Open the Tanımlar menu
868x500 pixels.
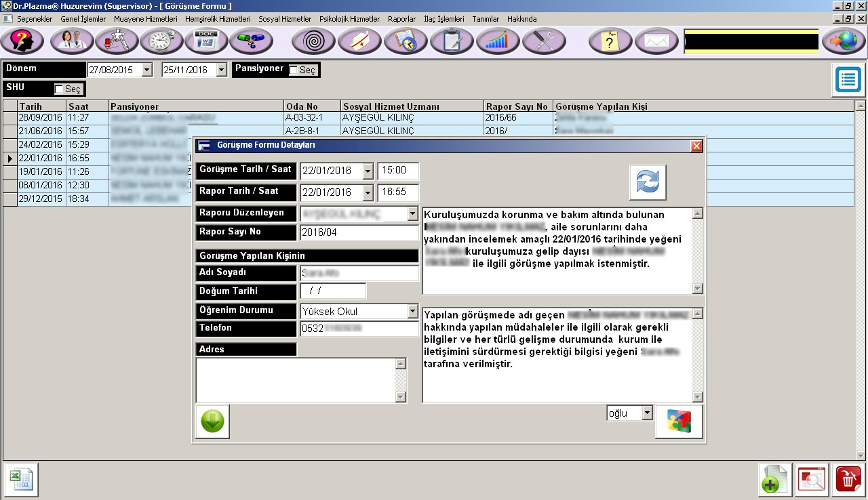pyautogui.click(x=486, y=19)
